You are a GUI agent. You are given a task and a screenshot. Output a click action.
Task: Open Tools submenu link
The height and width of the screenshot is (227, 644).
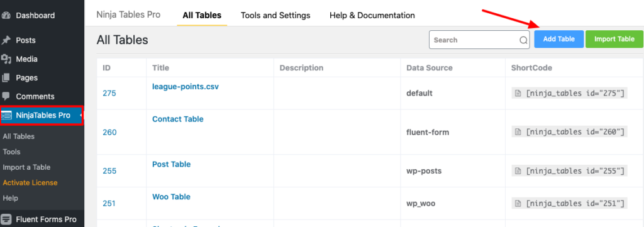tap(11, 152)
